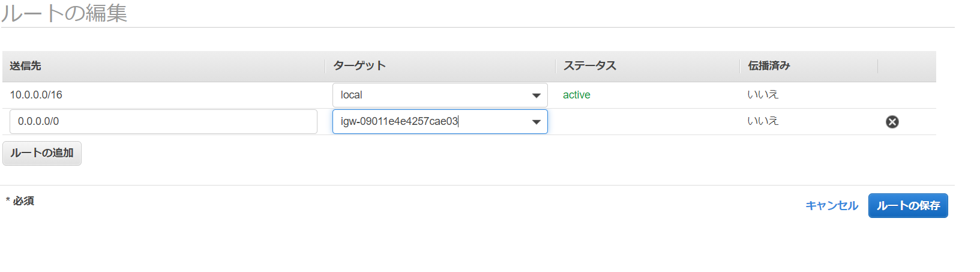980x272 pixels.
Task: Cancel editing via キャンセル link
Action: point(832,205)
